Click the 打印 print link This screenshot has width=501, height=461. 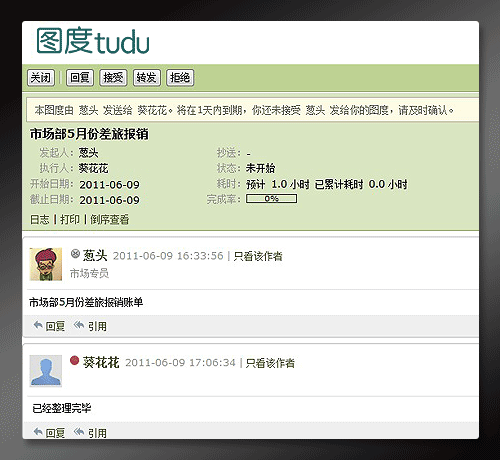click(x=70, y=219)
